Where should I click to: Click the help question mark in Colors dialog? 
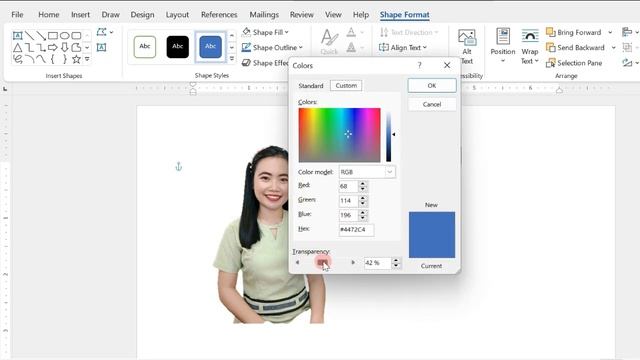tap(419, 65)
